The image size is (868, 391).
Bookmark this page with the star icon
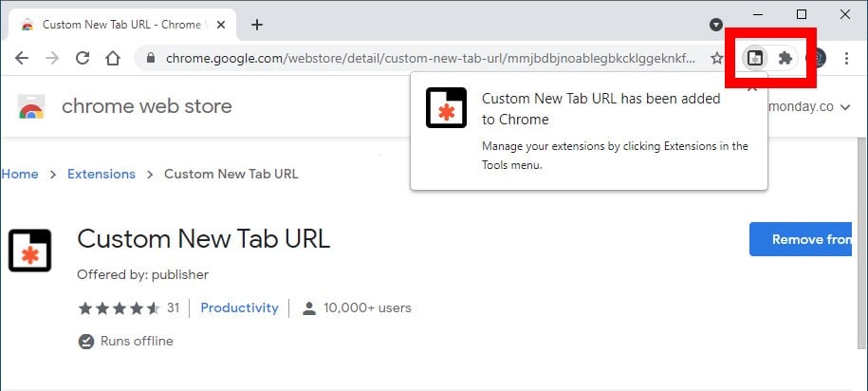[x=717, y=58]
